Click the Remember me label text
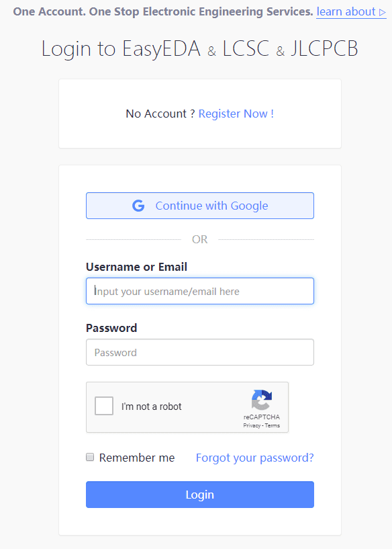The height and width of the screenshot is (549, 392). pos(137,458)
